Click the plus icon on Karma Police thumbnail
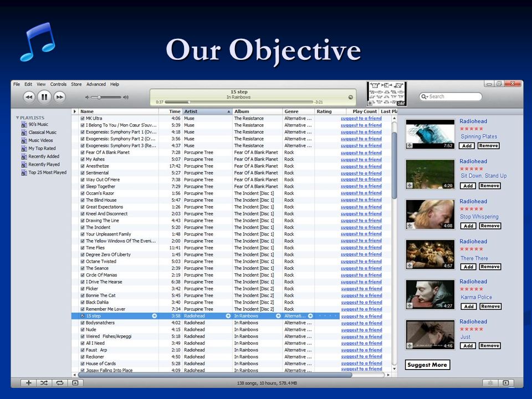 coord(410,306)
